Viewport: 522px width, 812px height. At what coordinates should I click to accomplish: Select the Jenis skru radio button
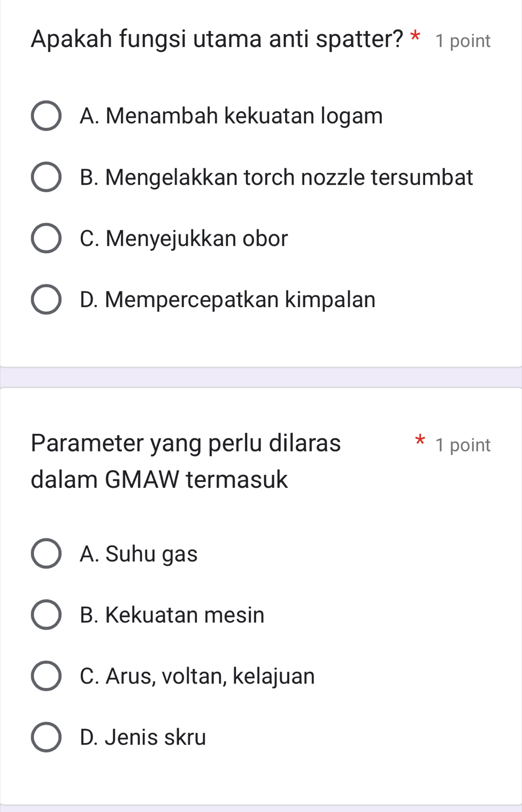(x=46, y=737)
